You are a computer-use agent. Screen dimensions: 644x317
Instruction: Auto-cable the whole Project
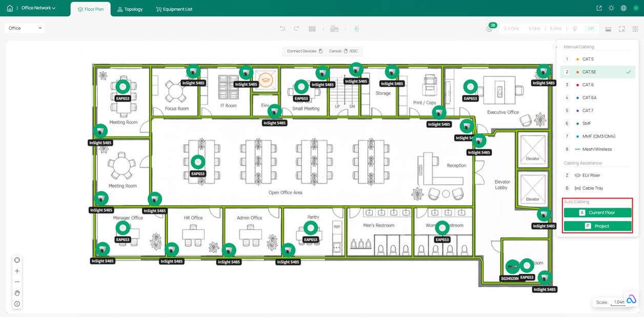tap(597, 226)
